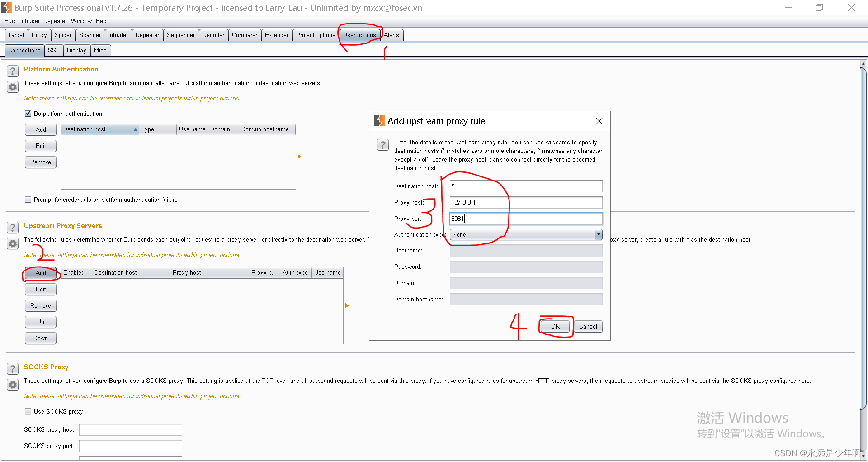Select the Connections sub-tab
Viewport: 868px width, 462px height.
[x=24, y=50]
